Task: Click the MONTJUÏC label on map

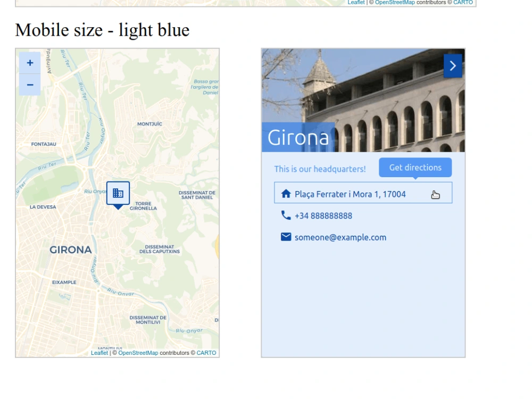Action: tap(149, 124)
